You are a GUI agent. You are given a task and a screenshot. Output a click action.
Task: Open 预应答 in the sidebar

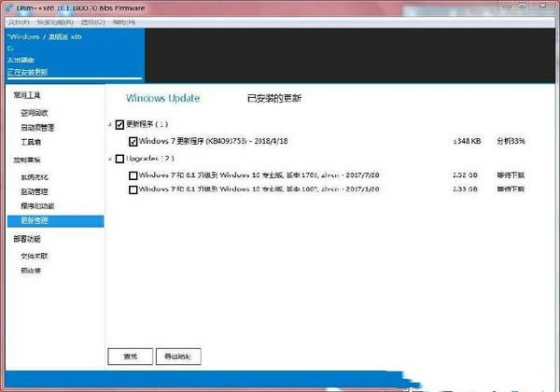31,271
